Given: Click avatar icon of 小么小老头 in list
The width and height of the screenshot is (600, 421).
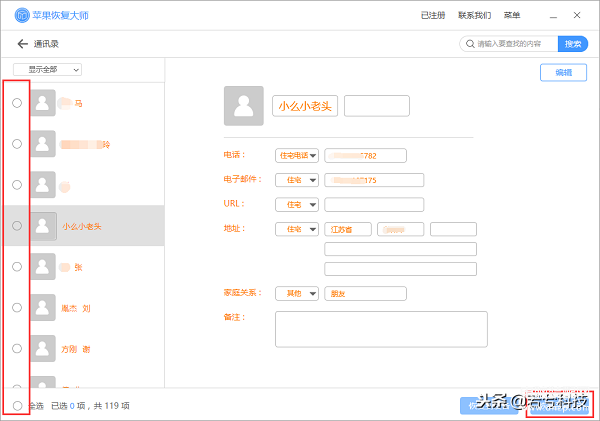Looking at the screenshot, I should tap(43, 226).
